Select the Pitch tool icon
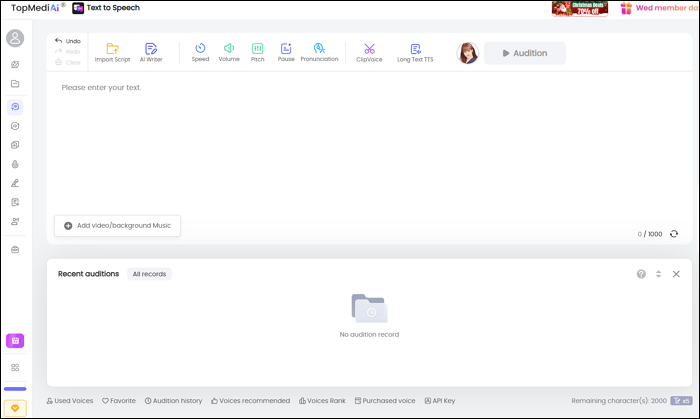The width and height of the screenshot is (700, 419). 258,48
